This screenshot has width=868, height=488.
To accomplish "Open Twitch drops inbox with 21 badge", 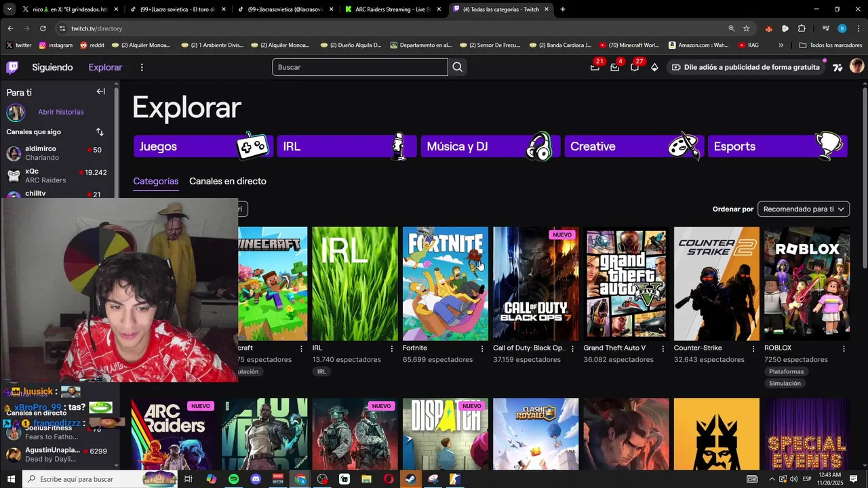I will coord(595,67).
